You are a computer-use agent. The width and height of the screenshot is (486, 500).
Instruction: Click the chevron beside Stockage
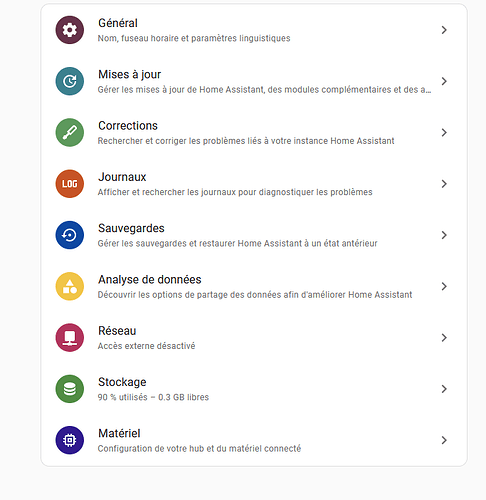[444, 389]
